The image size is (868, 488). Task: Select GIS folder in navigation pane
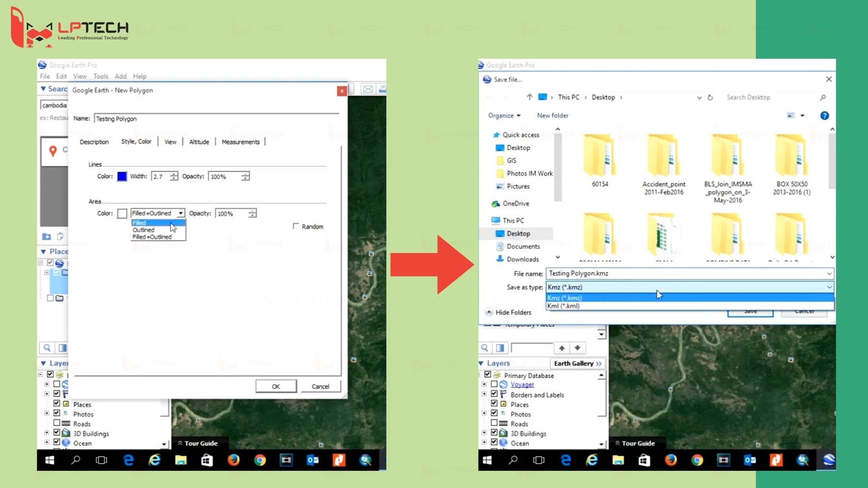[x=506, y=160]
